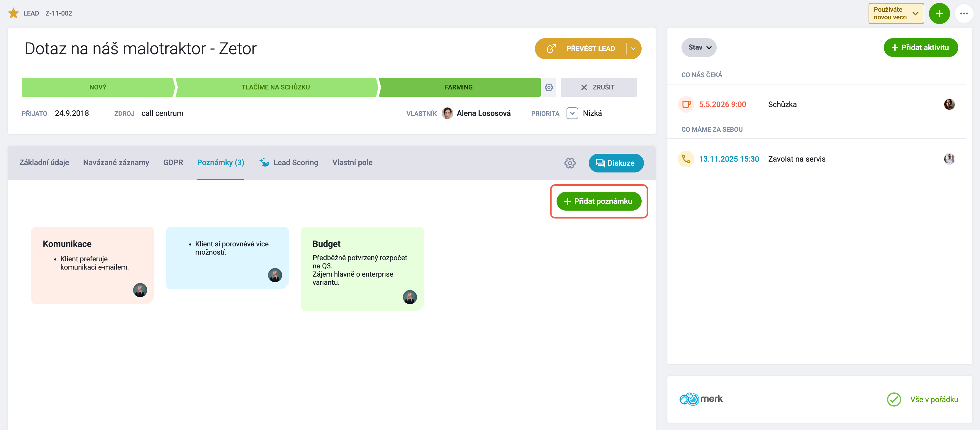
Task: Open the Diskuze button
Action: click(x=616, y=163)
